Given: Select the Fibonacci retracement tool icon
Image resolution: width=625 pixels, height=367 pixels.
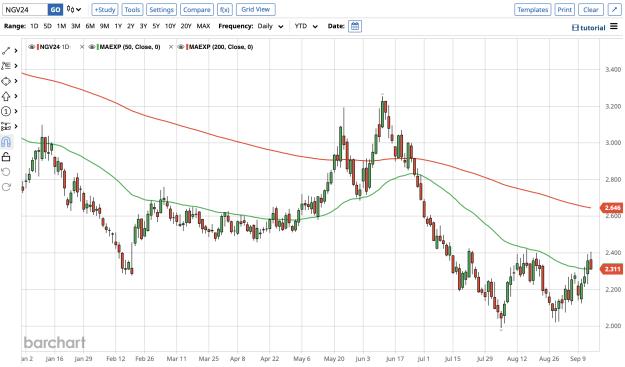Looking at the screenshot, I should tap(6, 66).
